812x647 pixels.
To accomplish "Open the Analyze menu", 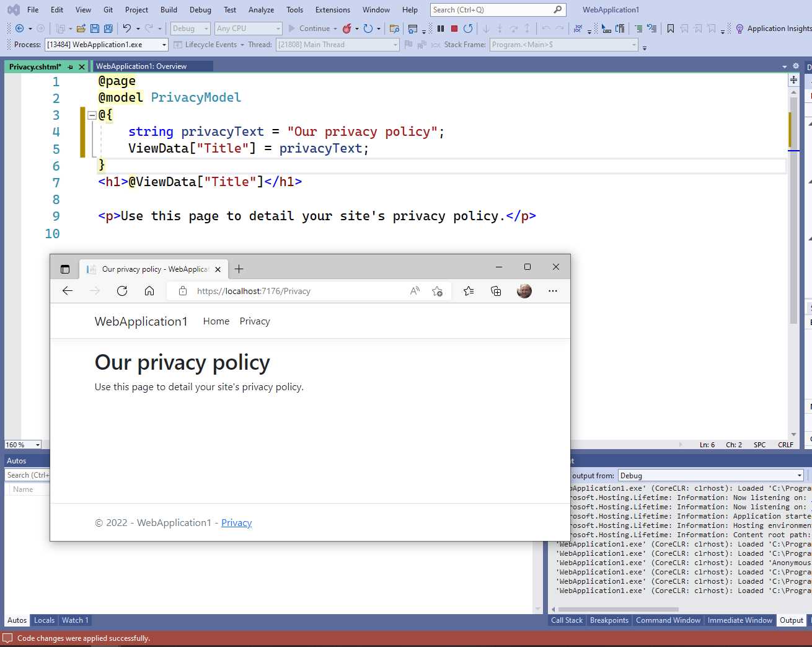I will click(261, 10).
